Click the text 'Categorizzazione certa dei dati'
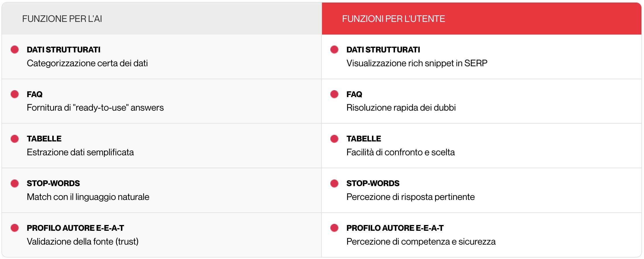644x259 pixels. (x=87, y=63)
